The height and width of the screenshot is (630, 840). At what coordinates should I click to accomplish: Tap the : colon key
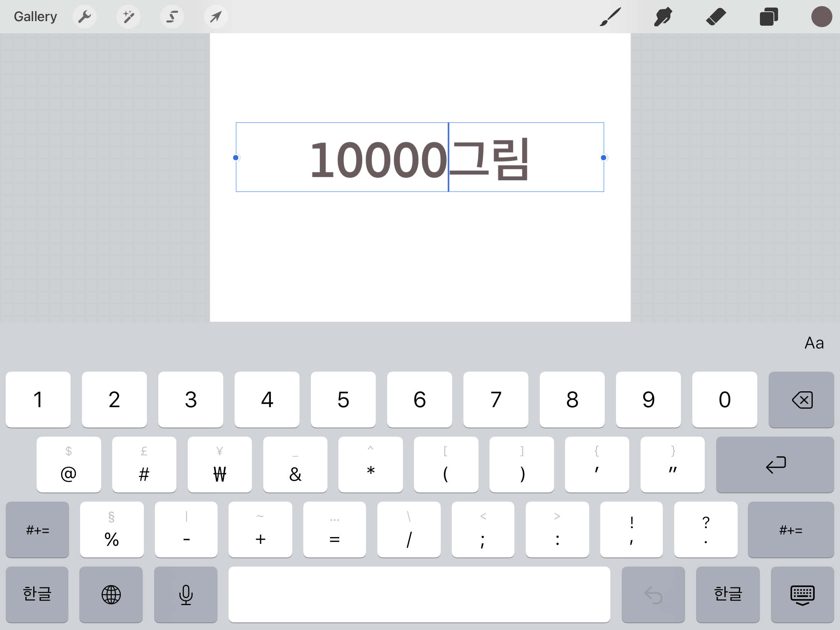(x=557, y=530)
